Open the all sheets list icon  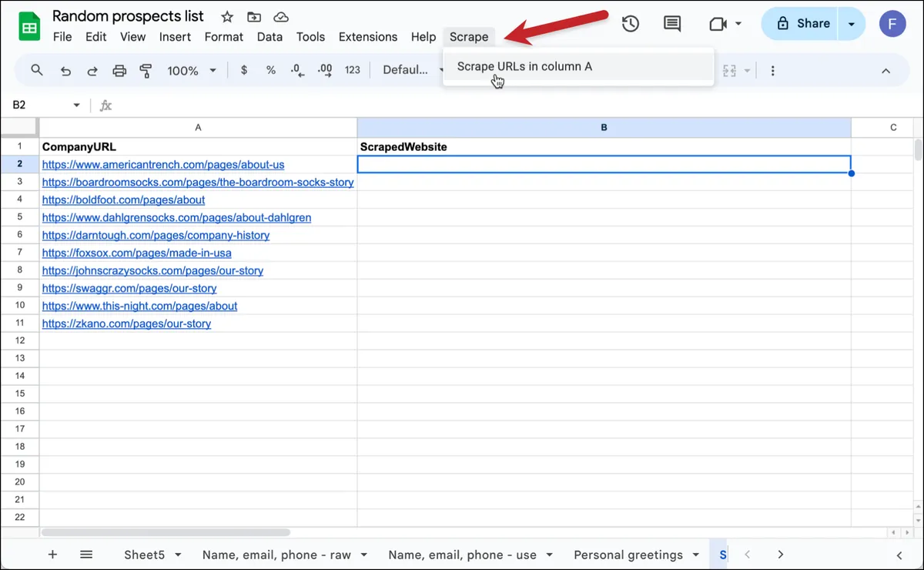point(86,555)
